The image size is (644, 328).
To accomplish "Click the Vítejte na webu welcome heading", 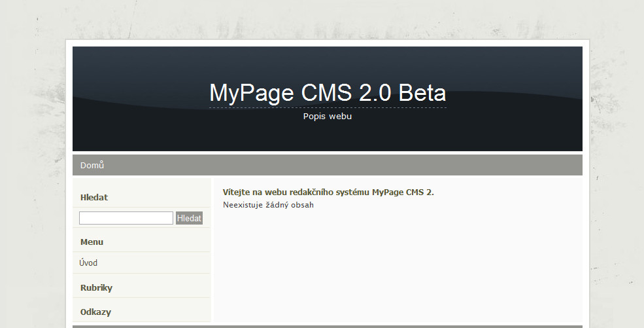I will (328, 192).
